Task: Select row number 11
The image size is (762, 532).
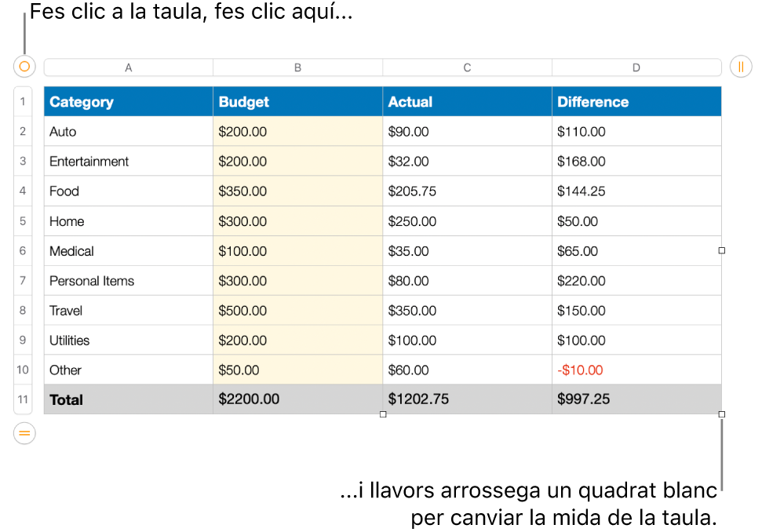Action: (23, 399)
